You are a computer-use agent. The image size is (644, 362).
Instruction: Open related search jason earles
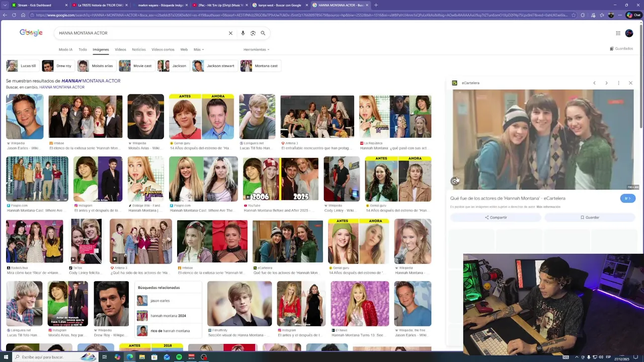click(x=169, y=301)
